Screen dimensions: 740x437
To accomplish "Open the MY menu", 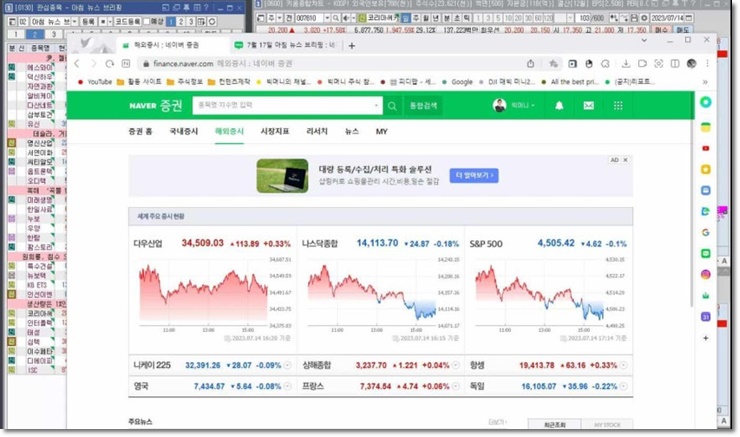I will (x=381, y=131).
